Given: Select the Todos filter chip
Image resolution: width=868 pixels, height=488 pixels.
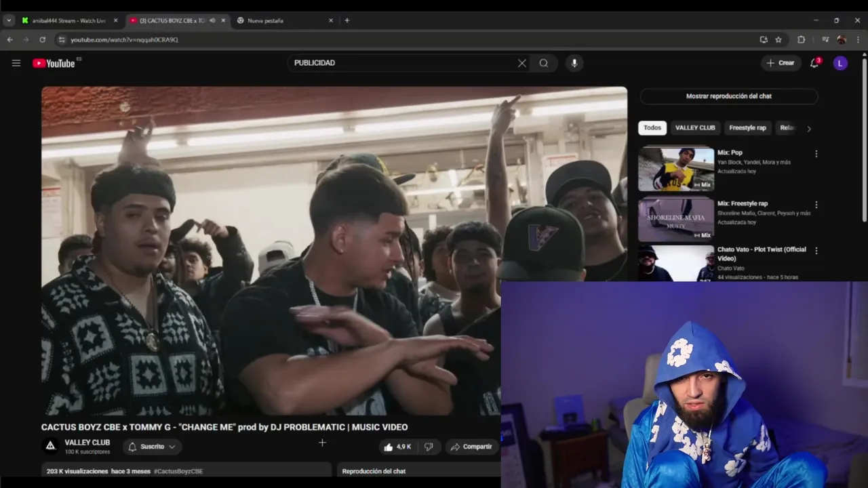Looking at the screenshot, I should click(652, 127).
